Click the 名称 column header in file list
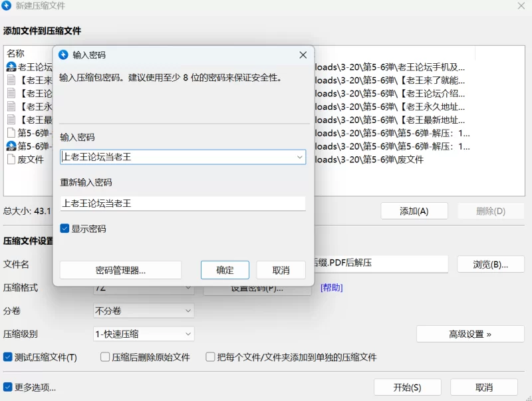This screenshot has width=532, height=401. 16,53
